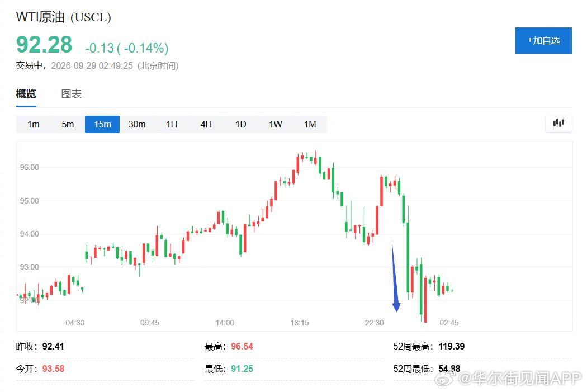Choose the 1D timeframe
This screenshot has width=587, height=392.
(241, 124)
